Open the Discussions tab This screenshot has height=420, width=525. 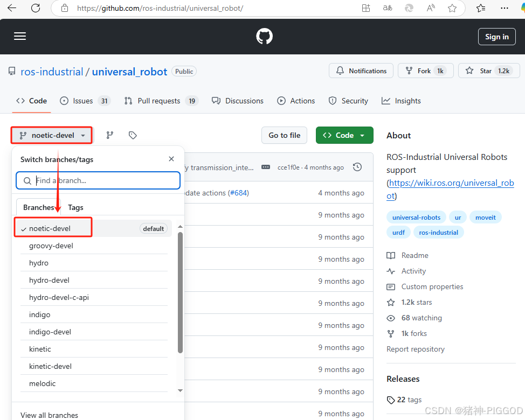(238, 101)
